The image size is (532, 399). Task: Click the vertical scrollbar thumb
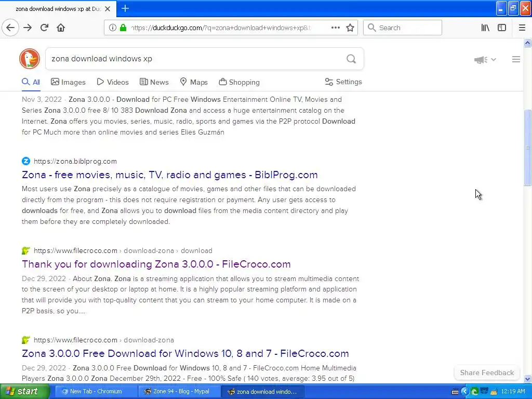(527, 148)
